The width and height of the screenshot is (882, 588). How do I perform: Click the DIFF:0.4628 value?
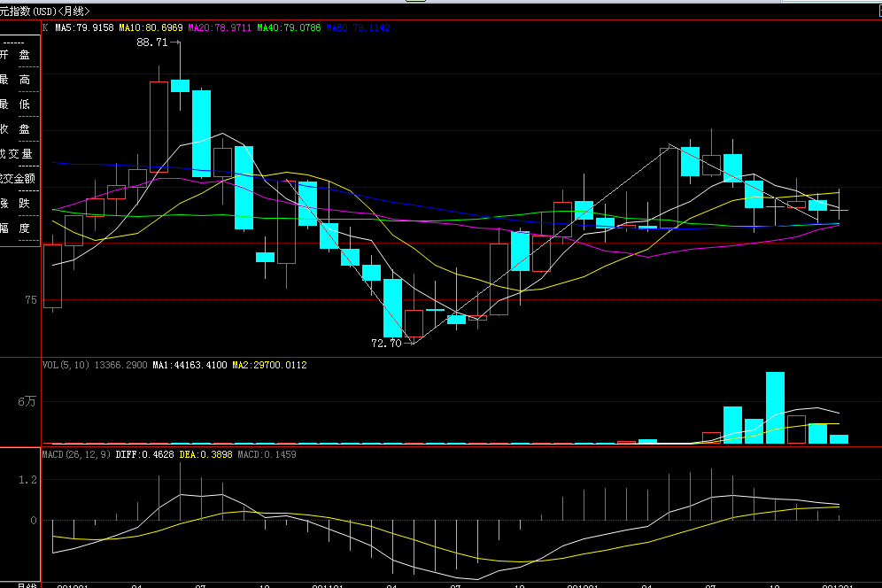click(144, 454)
